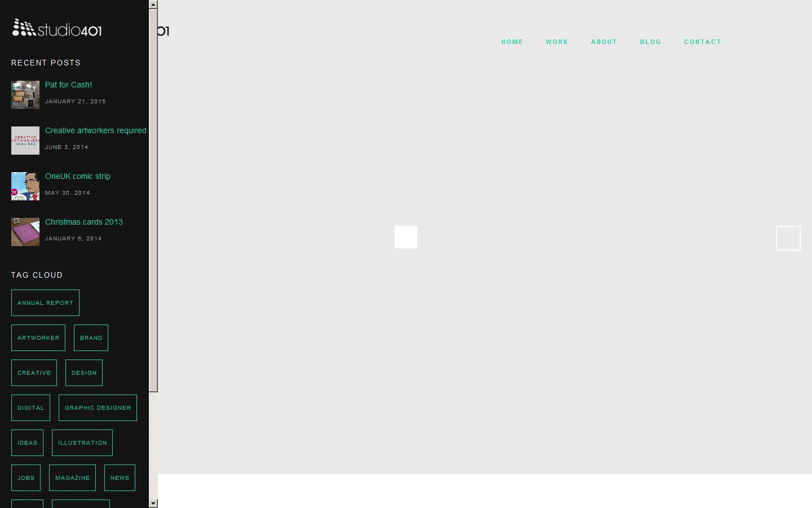
Task: Choose the Magazine tag
Action: tap(72, 478)
